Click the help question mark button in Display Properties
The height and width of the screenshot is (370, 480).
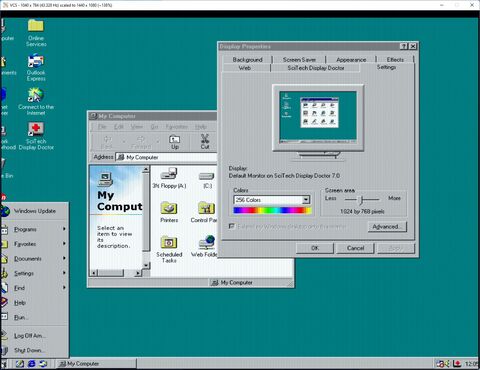click(x=403, y=46)
